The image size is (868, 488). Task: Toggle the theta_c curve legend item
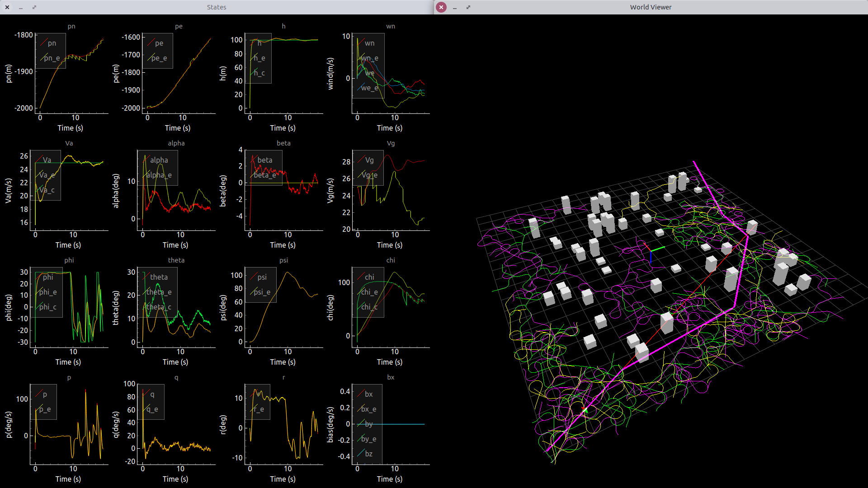point(158,307)
